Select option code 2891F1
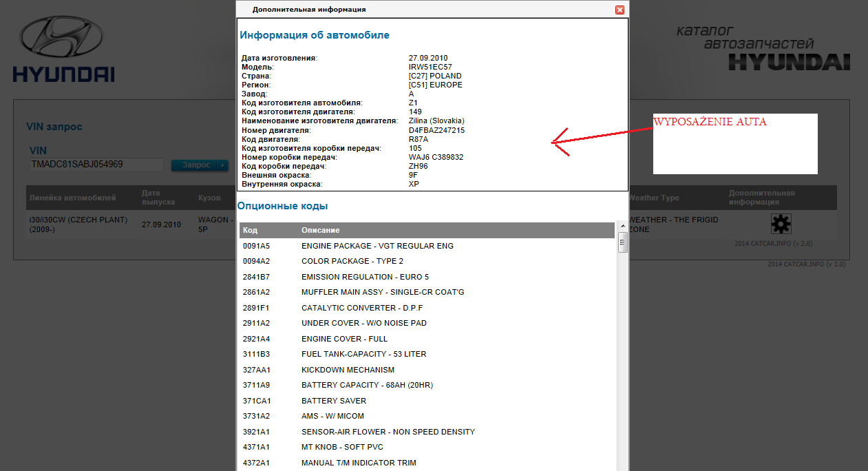868x471 pixels. (256, 308)
